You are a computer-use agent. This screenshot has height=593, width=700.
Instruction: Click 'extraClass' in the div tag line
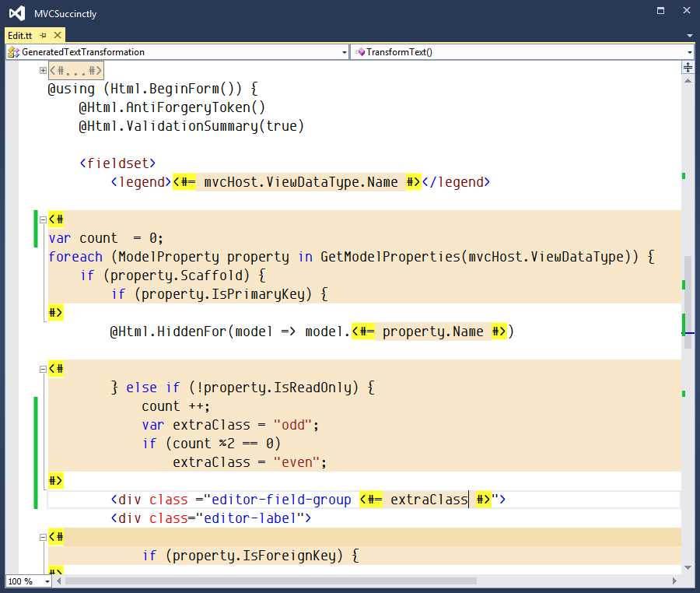pyautogui.click(x=429, y=500)
